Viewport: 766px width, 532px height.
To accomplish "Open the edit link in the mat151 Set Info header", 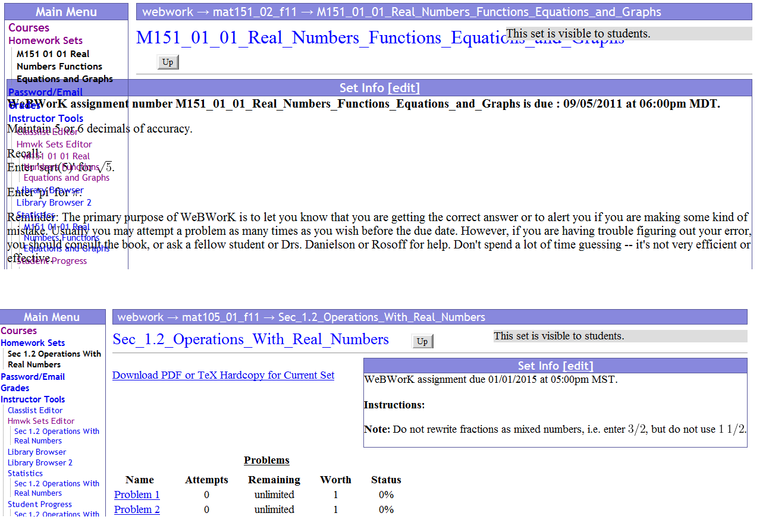I will pyautogui.click(x=404, y=88).
